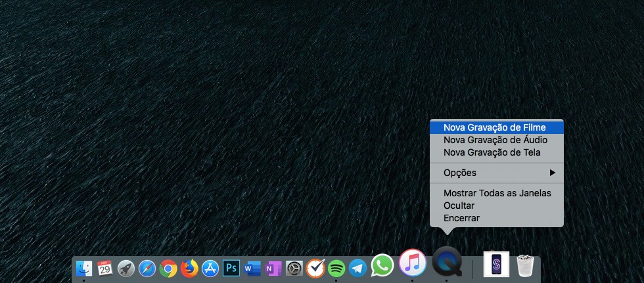
Task: Open Microsoft Word from the Dock
Action: click(252, 269)
